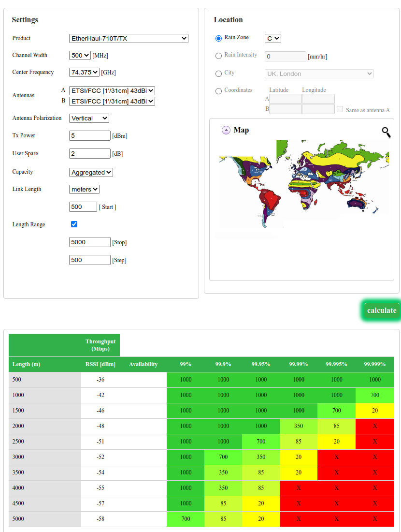The image size is (401, 532).
Task: Open the Product dropdown
Action: (129, 39)
